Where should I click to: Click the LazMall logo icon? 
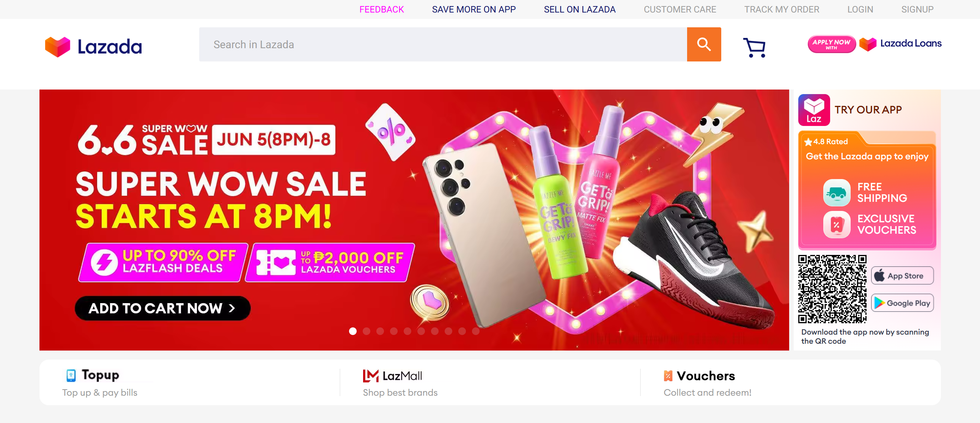click(371, 376)
